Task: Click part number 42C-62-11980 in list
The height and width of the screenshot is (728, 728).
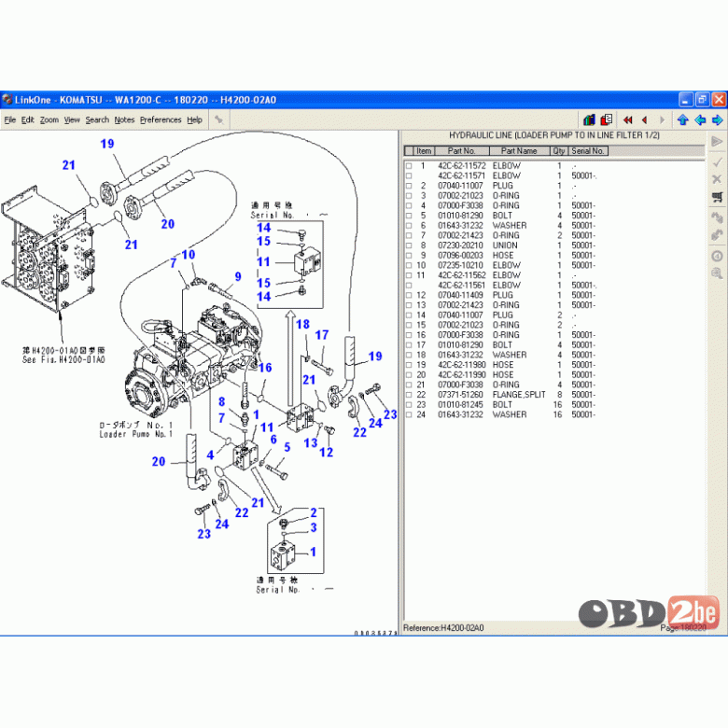Action: coord(462,365)
